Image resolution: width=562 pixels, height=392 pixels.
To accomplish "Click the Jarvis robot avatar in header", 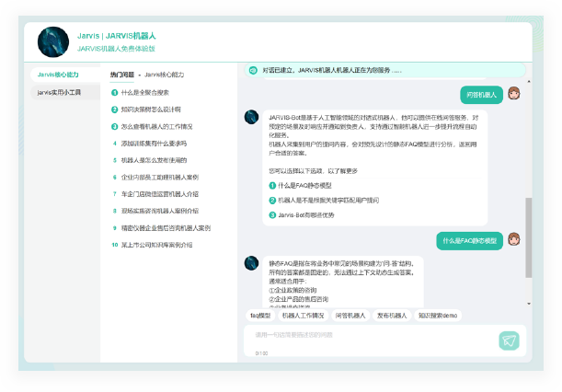I will tap(52, 41).
